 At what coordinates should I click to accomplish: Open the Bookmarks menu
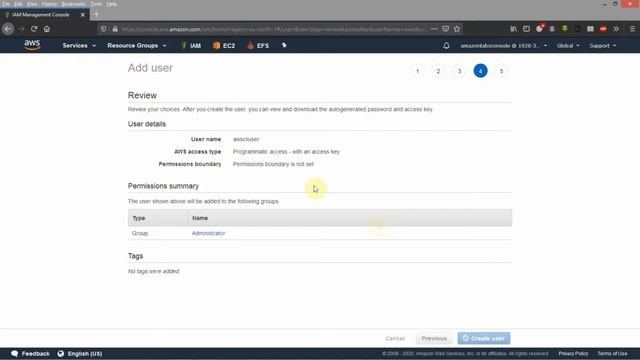coord(73,4)
